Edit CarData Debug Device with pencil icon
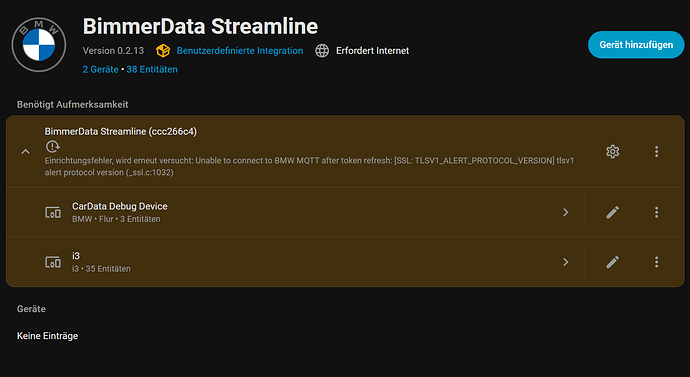This screenshot has width=690, height=377. pos(613,212)
